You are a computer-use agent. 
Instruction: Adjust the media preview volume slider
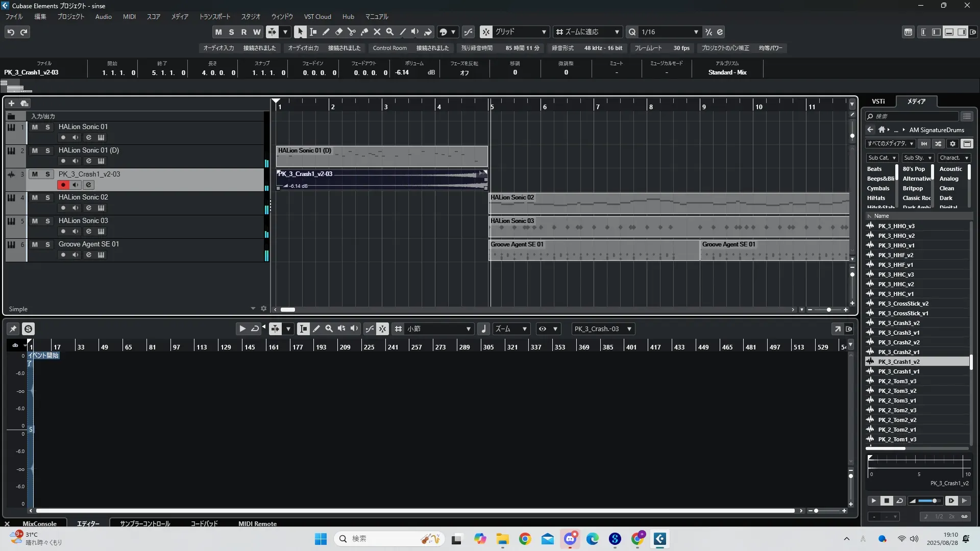[934, 501]
